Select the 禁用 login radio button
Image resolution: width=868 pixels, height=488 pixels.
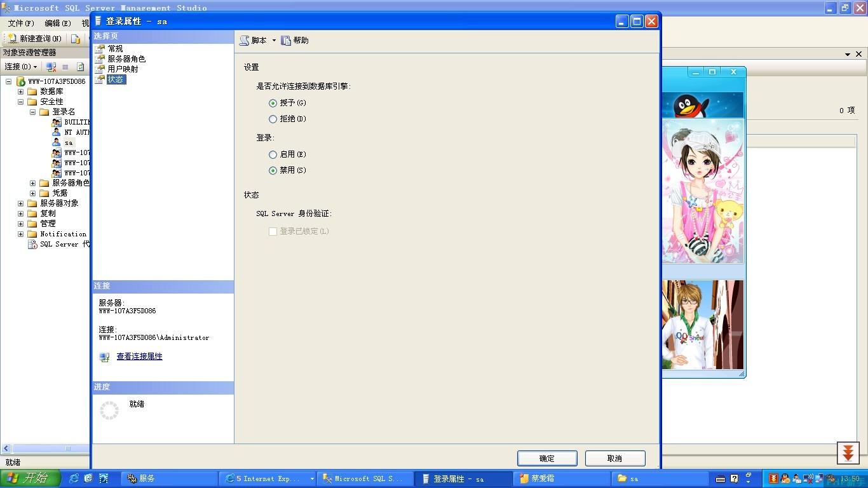pyautogui.click(x=273, y=170)
